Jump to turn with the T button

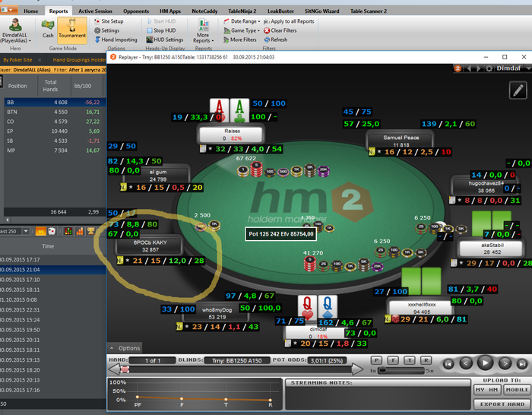pos(410,360)
